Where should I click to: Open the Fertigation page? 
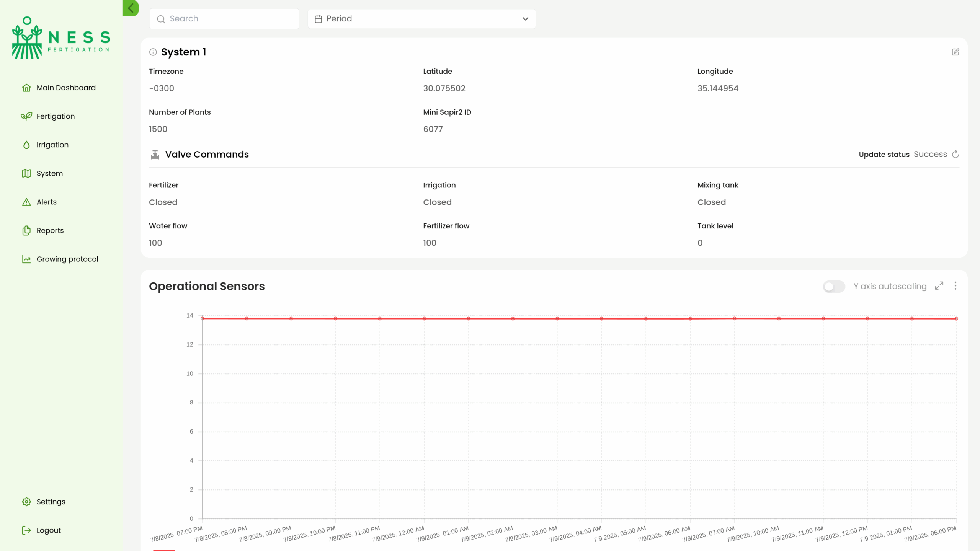[56, 116]
